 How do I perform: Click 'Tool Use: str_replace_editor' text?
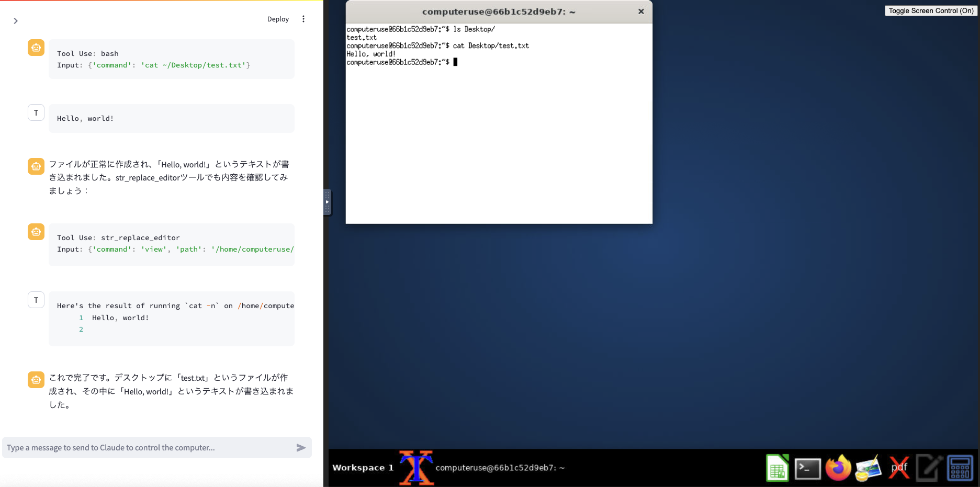tap(118, 237)
